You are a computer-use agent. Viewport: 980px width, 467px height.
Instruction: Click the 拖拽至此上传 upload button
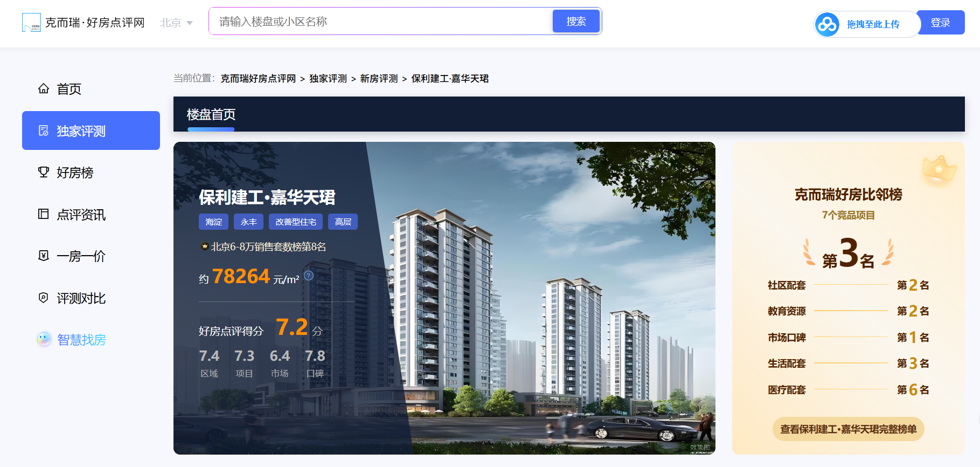pyautogui.click(x=866, y=24)
